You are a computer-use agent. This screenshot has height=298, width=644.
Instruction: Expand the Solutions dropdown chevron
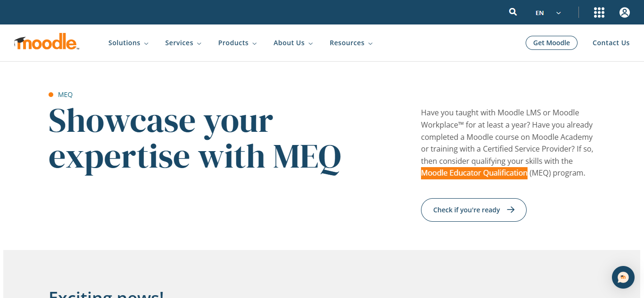click(x=146, y=43)
